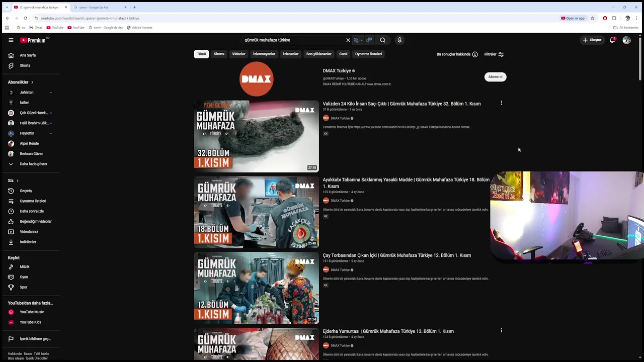This screenshot has width=644, height=362.
Task: Click the browser reload/stop icon
Action: click(x=26, y=18)
